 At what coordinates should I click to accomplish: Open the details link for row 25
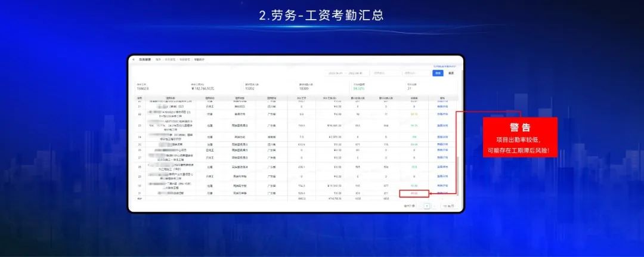[x=442, y=144]
